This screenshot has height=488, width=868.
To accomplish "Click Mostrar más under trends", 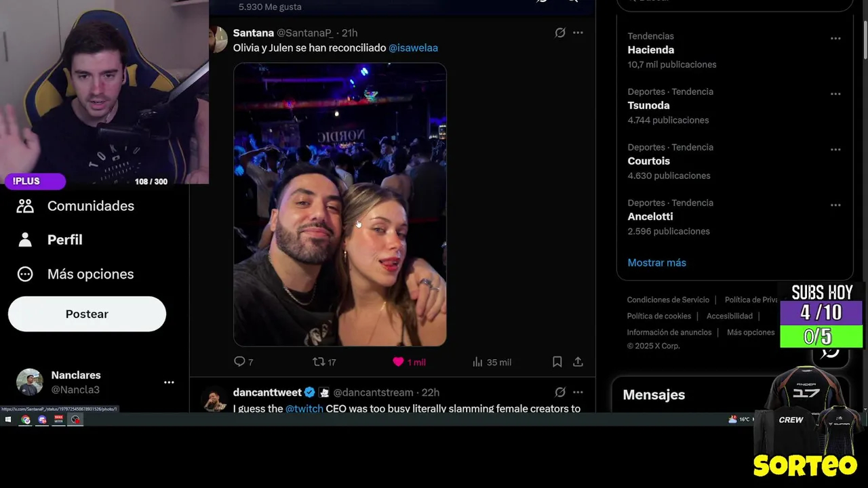I will coord(656,262).
